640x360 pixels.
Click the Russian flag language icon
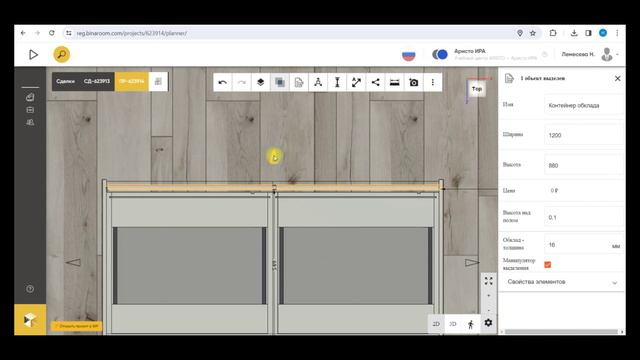pyautogui.click(x=409, y=55)
